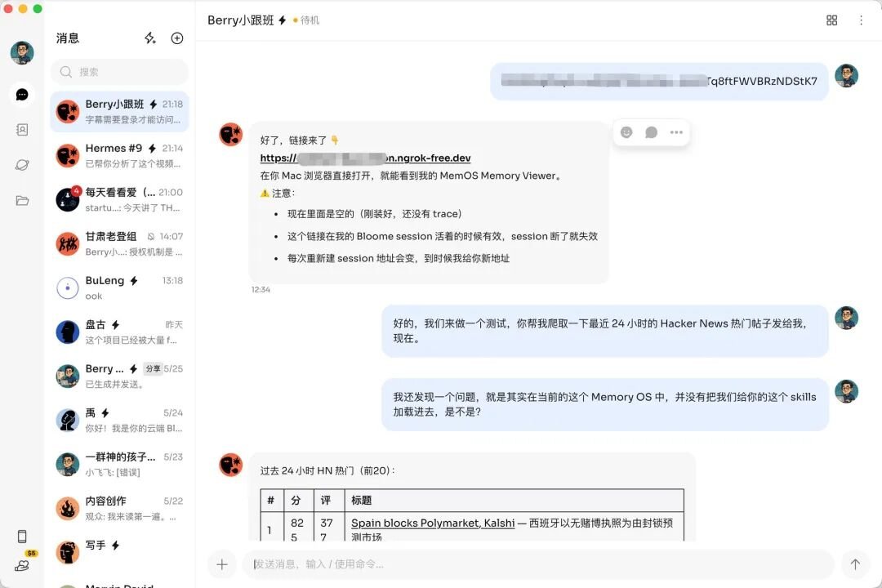Open the grid layout icon in chat header
The image size is (882, 588).
[x=832, y=20]
